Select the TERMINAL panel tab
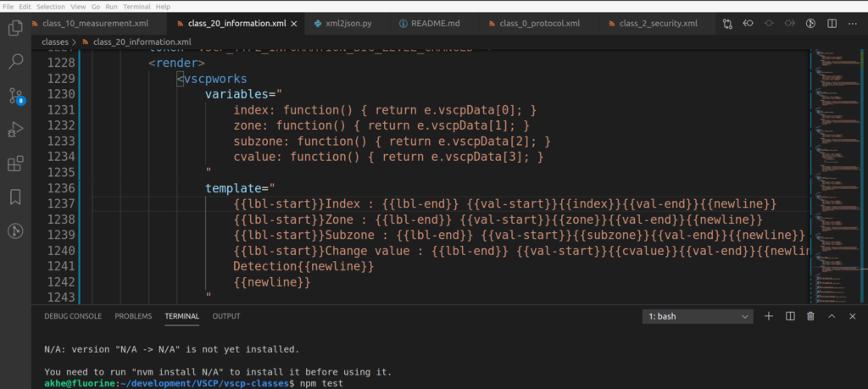This screenshot has width=868, height=389. [x=182, y=316]
